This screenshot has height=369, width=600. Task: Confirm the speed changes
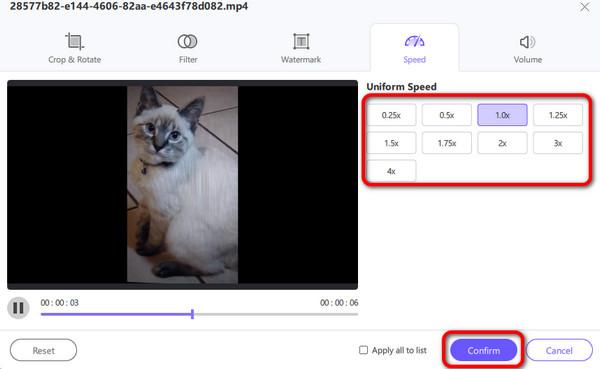(483, 350)
